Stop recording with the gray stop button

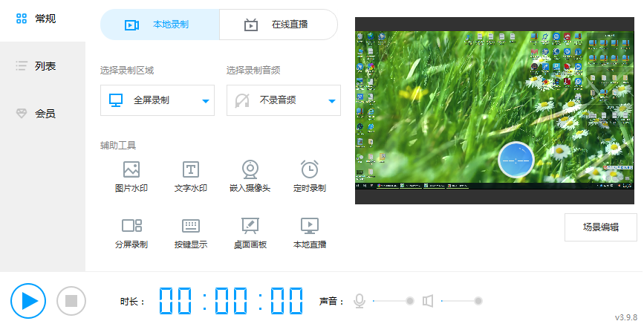pyautogui.click(x=71, y=301)
